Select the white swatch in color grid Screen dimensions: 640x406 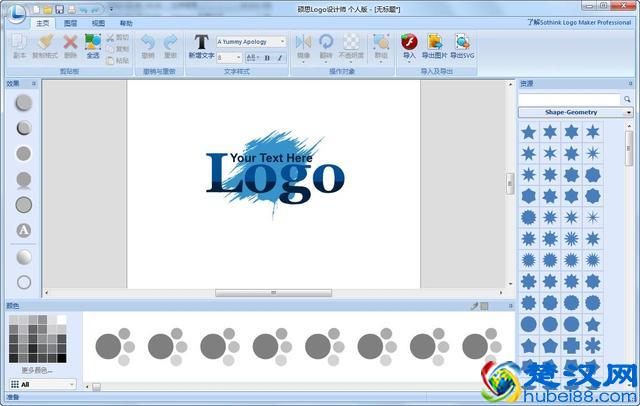point(62,319)
